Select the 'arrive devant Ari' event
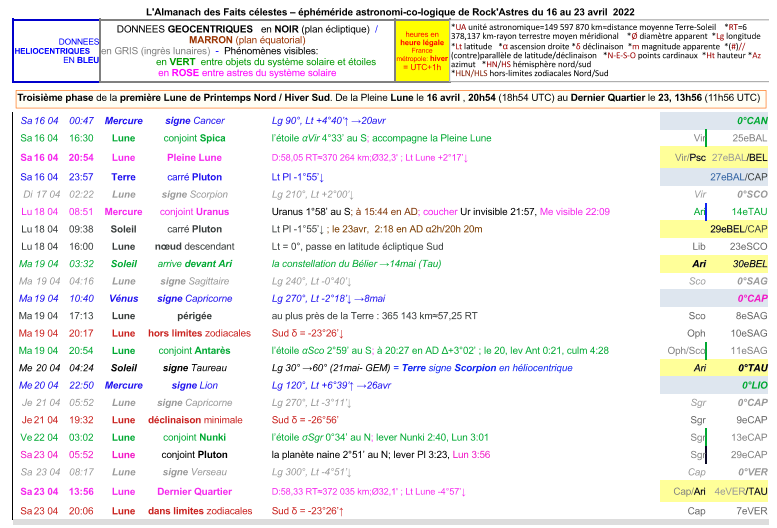This screenshot has height=528, width=777. pos(196,264)
